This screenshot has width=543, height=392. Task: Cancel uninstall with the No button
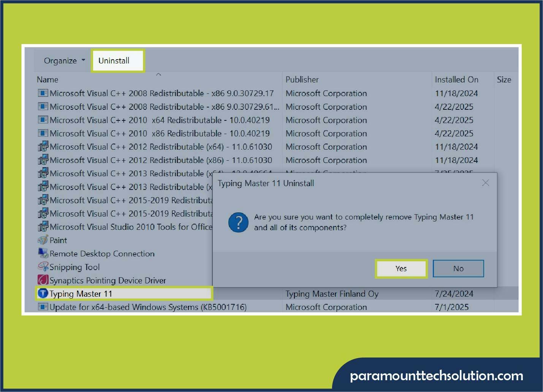[x=458, y=269]
